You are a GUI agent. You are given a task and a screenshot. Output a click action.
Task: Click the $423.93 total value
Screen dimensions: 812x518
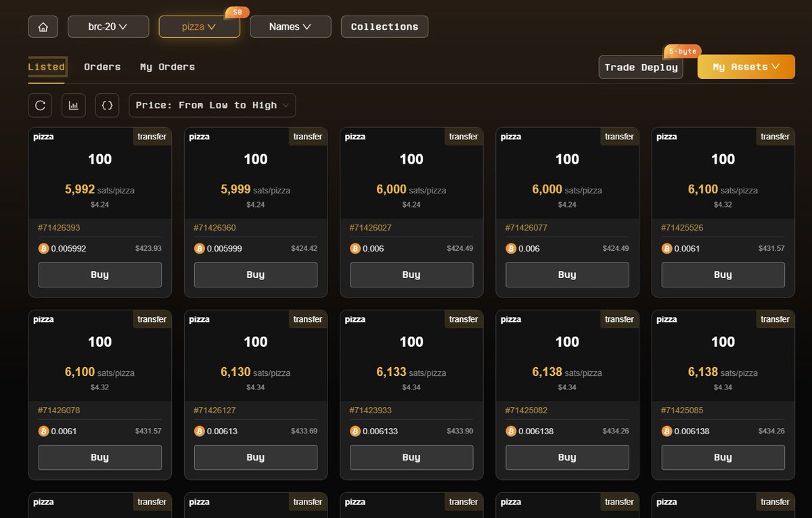[148, 249]
